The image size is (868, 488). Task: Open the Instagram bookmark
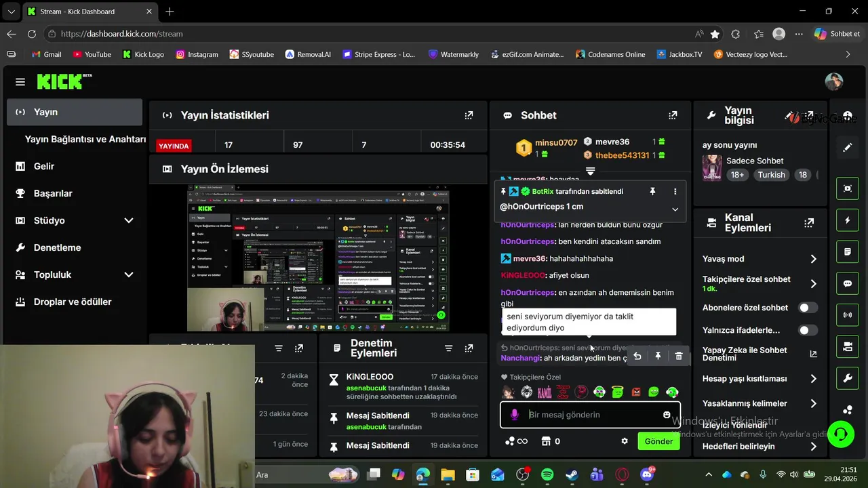(197, 54)
